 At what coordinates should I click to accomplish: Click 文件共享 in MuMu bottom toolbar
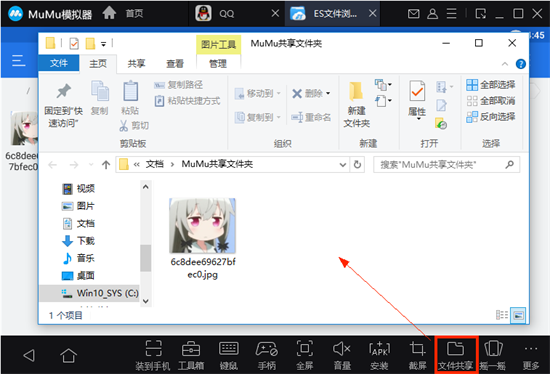coord(455,355)
